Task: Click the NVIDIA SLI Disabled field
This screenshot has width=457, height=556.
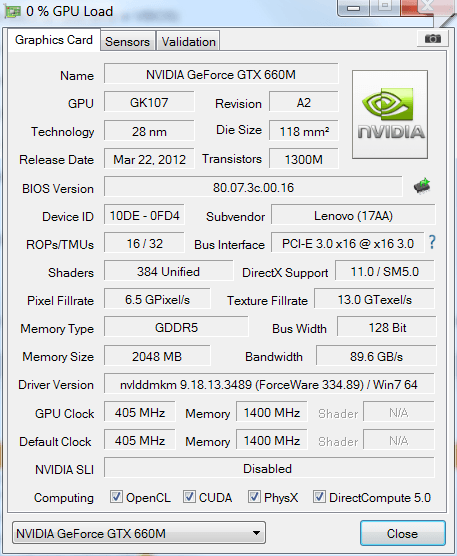Action: click(x=269, y=468)
